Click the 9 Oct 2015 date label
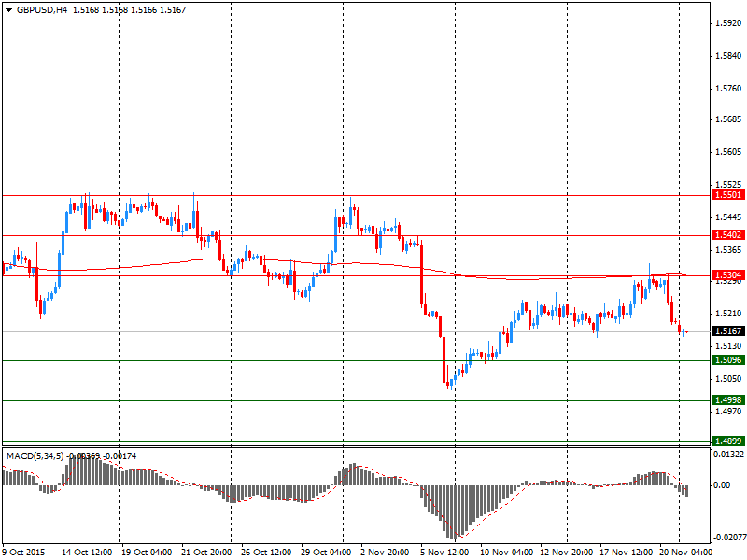 coord(24,553)
